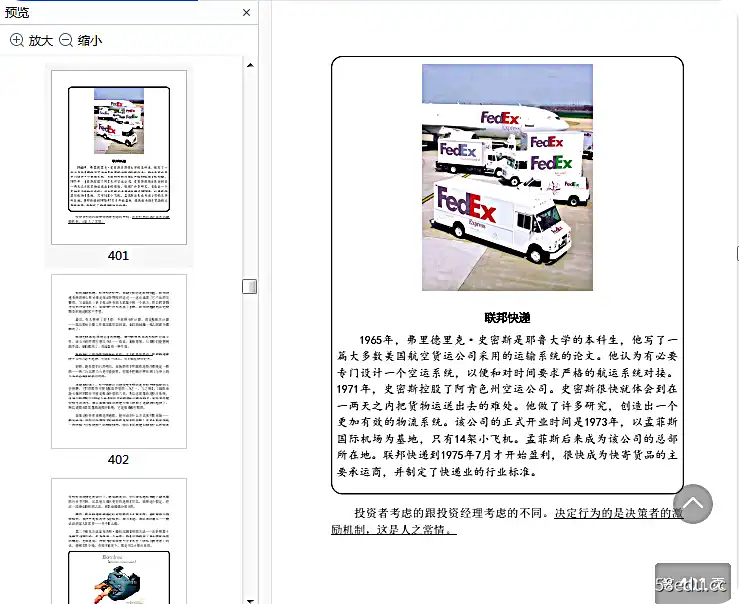The width and height of the screenshot is (739, 604).
Task: Click the text 投资者考虑的跟投资经理考虑的不同
Action: coord(451,513)
